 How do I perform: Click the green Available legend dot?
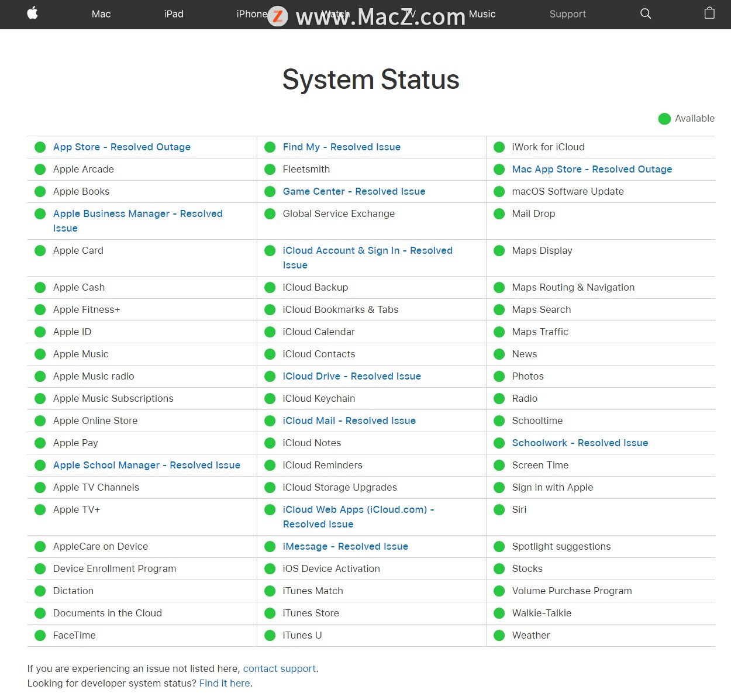pyautogui.click(x=664, y=119)
